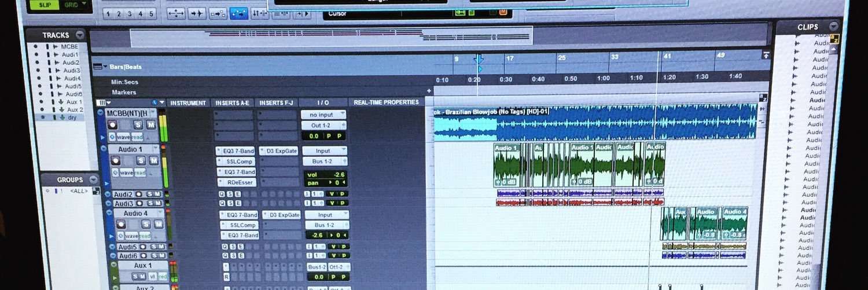This screenshot has width=868, height=290.
Task: Click E button on Audi2 track
Action: point(237,194)
